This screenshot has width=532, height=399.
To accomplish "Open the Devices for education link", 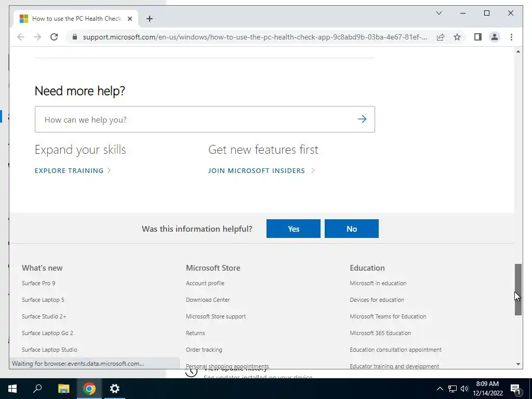I will (x=377, y=300).
